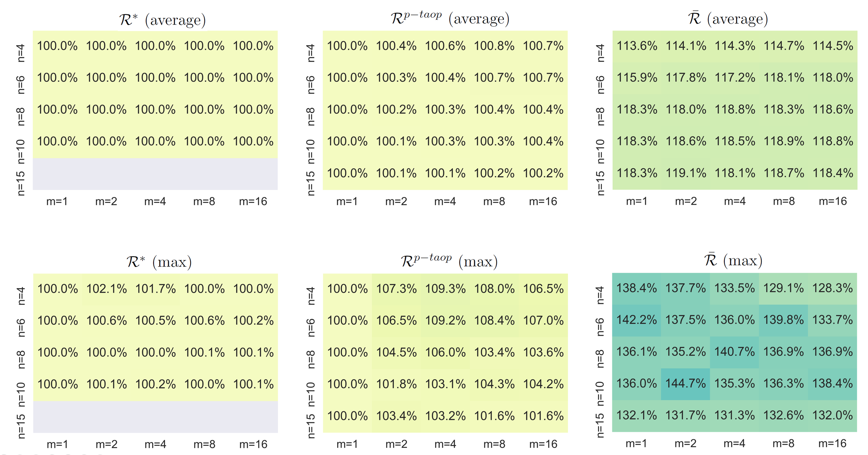Select the 128.3% heatmap cell
Image resolution: width=868 pixels, height=455 pixels.
tap(833, 288)
